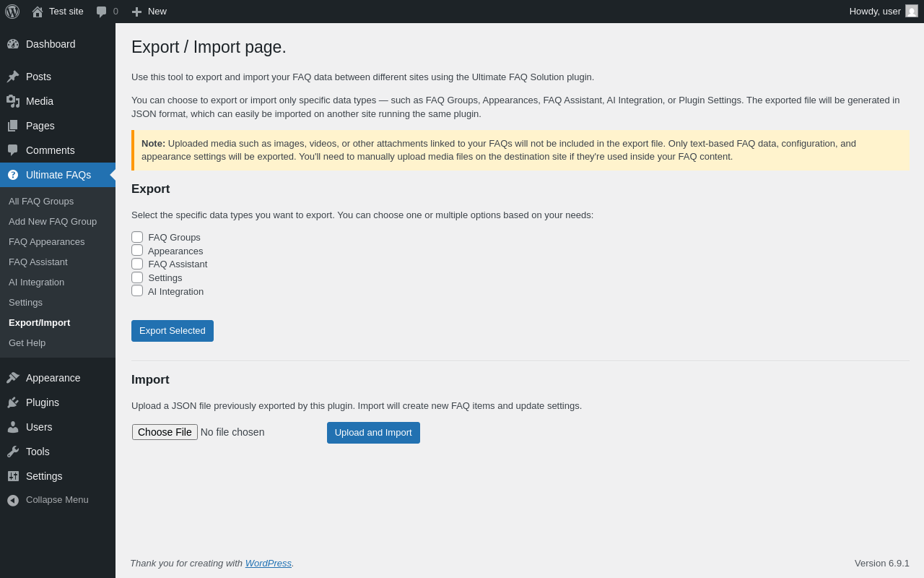Open the Howdy, user account menu
The height and width of the screenshot is (578, 924).
coord(874,11)
